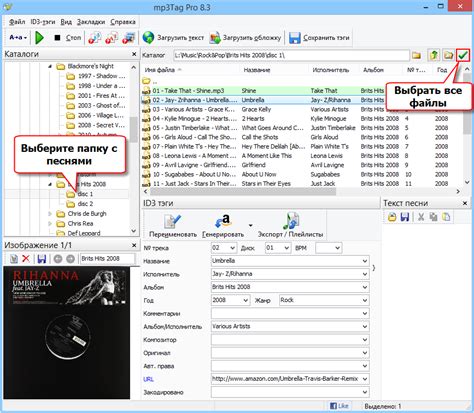Viewport: 474px width, 413px height.
Task: Select the disc 2 folder
Action: (85, 204)
